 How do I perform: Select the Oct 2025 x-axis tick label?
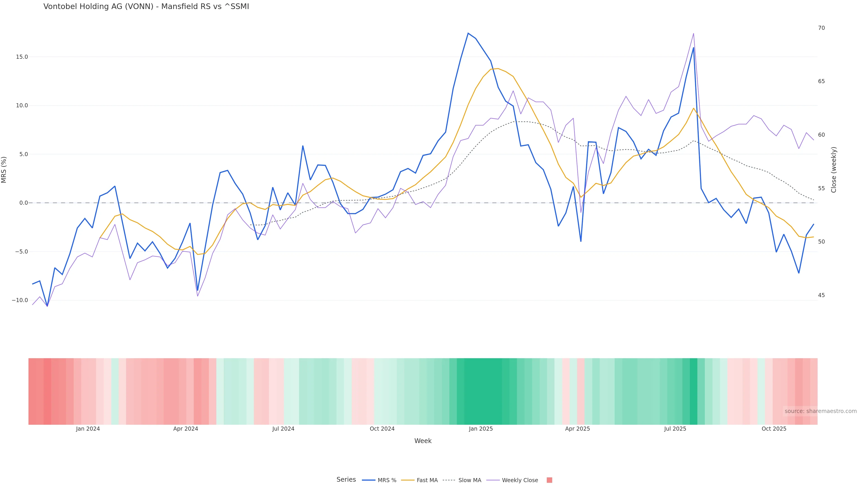point(774,429)
